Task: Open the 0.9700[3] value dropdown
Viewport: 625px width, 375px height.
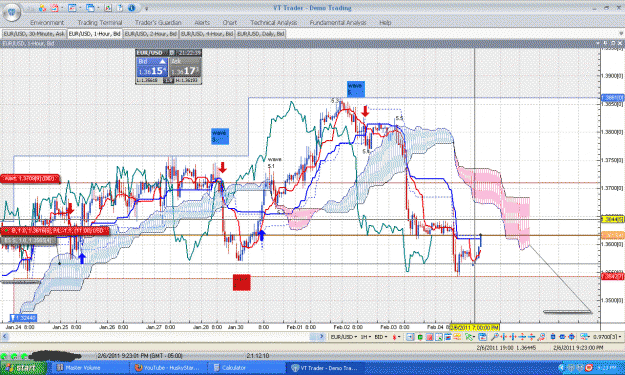Action: (607, 337)
